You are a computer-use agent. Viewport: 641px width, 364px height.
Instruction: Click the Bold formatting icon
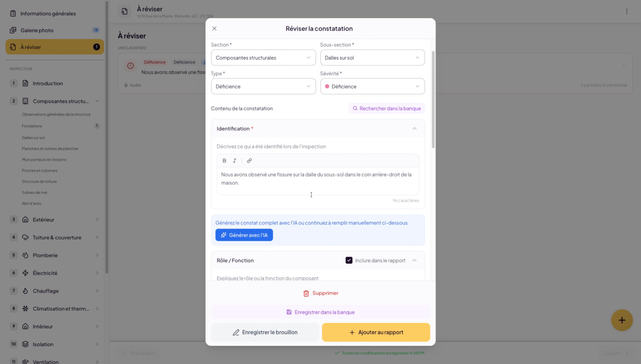click(224, 161)
